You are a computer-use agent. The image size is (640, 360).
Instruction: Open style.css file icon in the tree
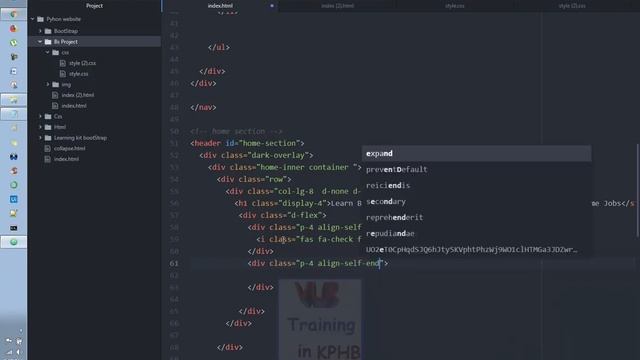point(62,74)
